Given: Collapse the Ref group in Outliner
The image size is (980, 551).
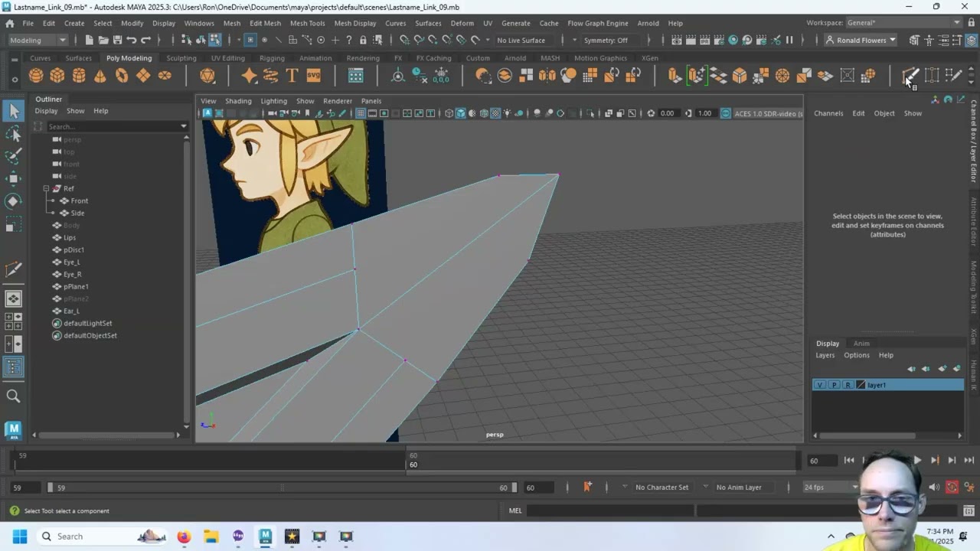Looking at the screenshot, I should click(x=47, y=188).
